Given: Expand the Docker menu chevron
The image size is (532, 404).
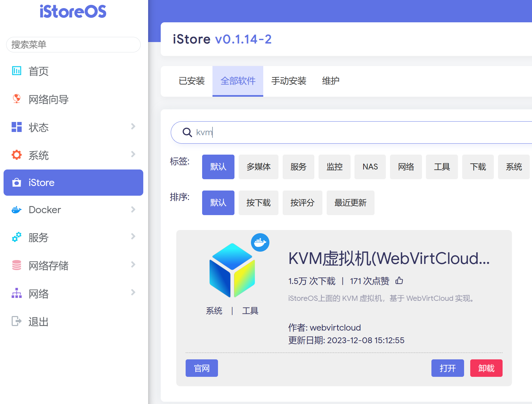Looking at the screenshot, I should click(x=133, y=210).
